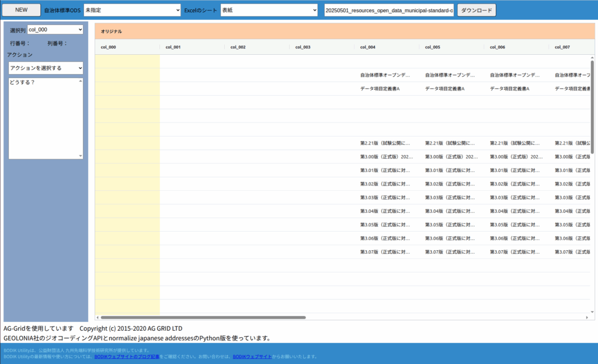Viewport: 598px width, 364px height.
Task: Click the right arrow of the grid's horizontal scrollbar
Action: (x=586, y=317)
